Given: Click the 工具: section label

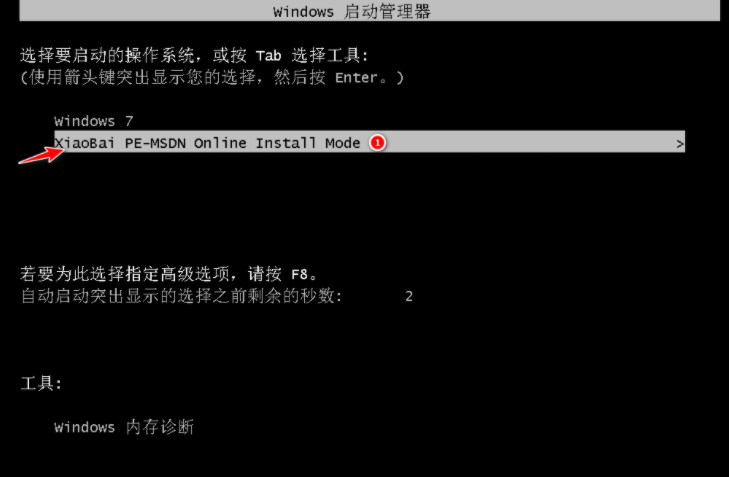Looking at the screenshot, I should click(x=41, y=384).
